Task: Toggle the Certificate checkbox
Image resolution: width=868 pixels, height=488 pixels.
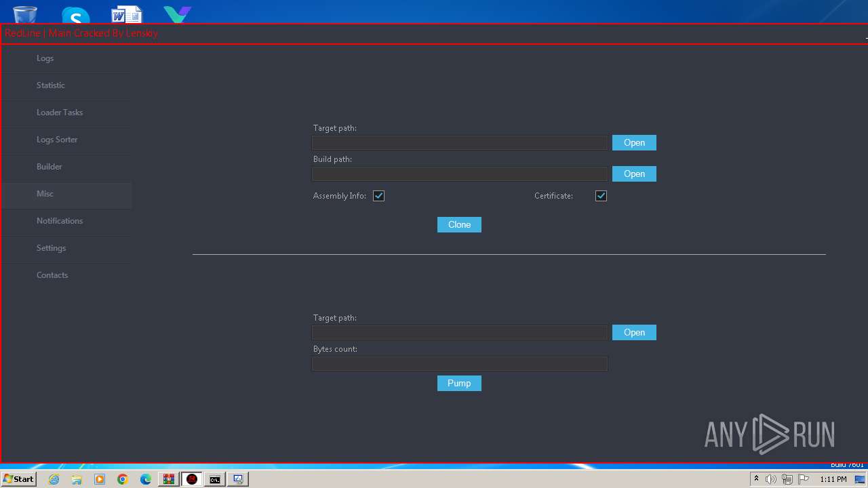Action: [601, 196]
